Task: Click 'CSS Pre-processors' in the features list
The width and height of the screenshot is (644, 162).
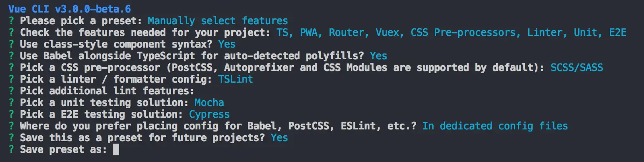Action: [x=463, y=32]
